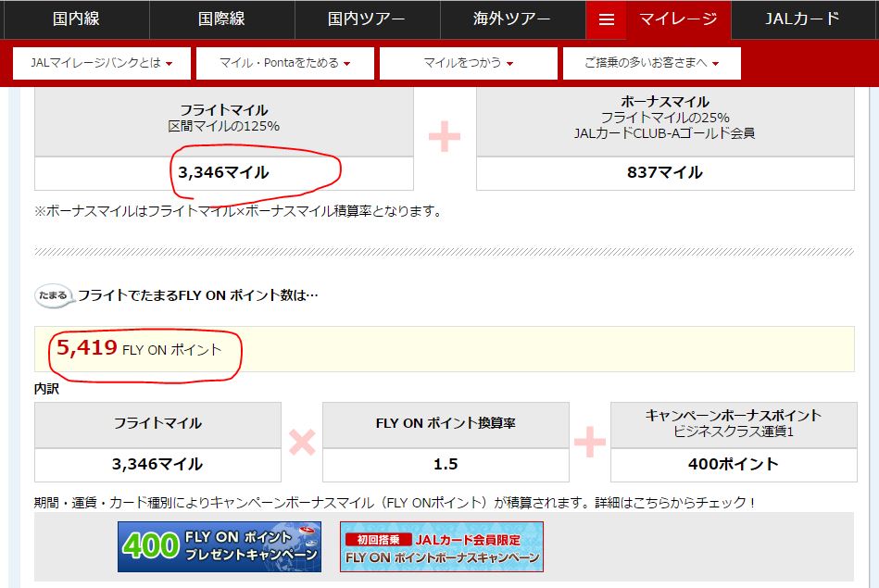Image resolution: width=879 pixels, height=588 pixels.
Task: Expand マイルをつかう dropdown
Action: coord(468,63)
